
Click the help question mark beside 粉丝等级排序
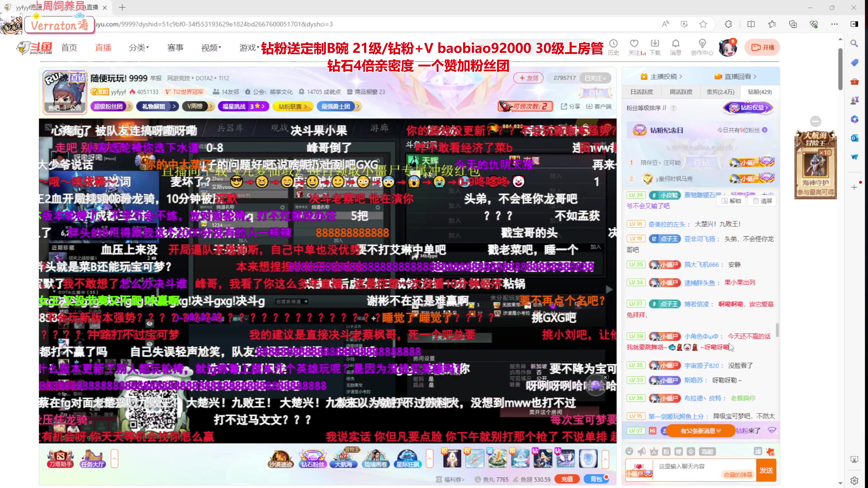pos(673,108)
